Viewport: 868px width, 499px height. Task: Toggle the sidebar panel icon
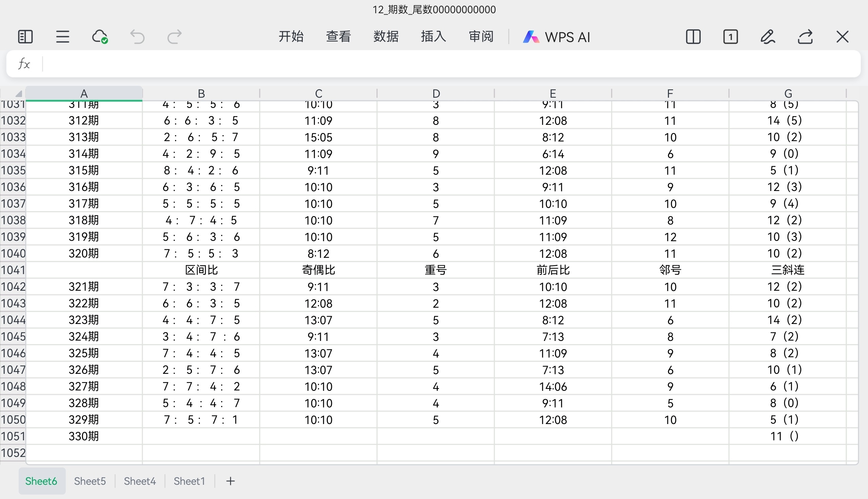coord(25,37)
